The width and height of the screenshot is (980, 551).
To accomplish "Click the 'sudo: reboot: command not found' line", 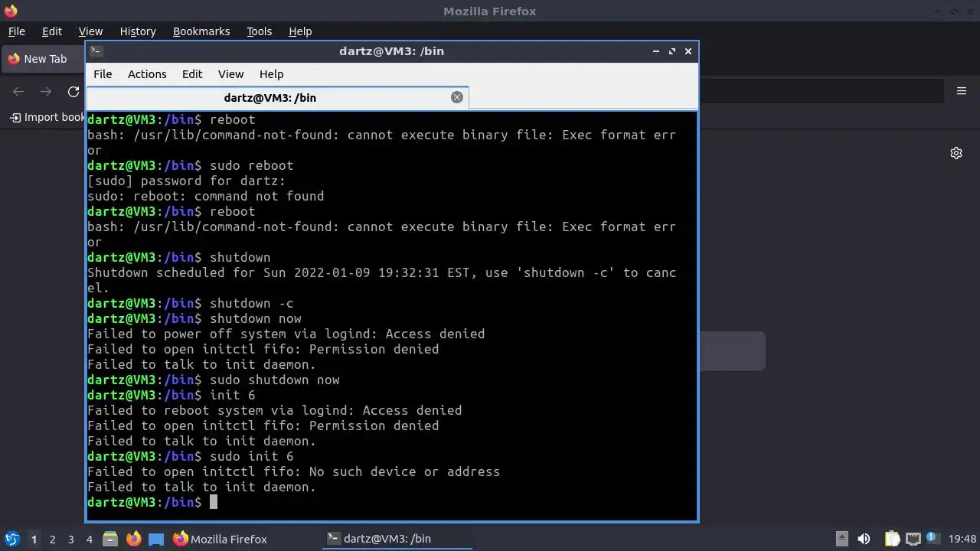I will pyautogui.click(x=206, y=196).
